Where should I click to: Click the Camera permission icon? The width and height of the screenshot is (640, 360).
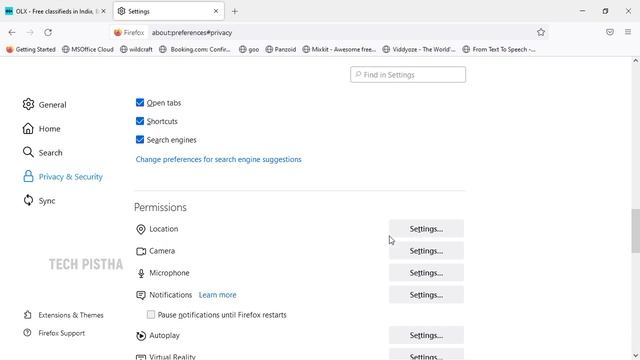coord(141,251)
